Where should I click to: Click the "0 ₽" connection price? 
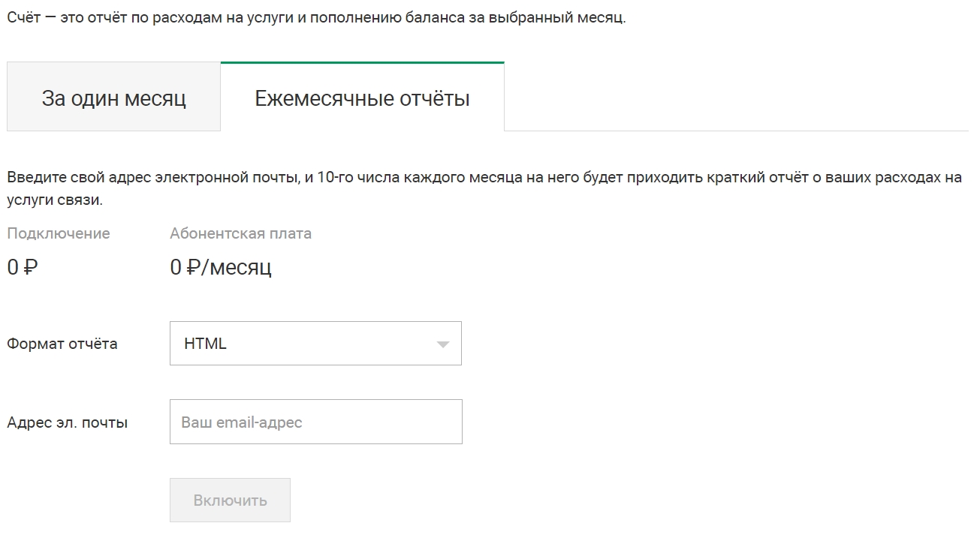[22, 267]
